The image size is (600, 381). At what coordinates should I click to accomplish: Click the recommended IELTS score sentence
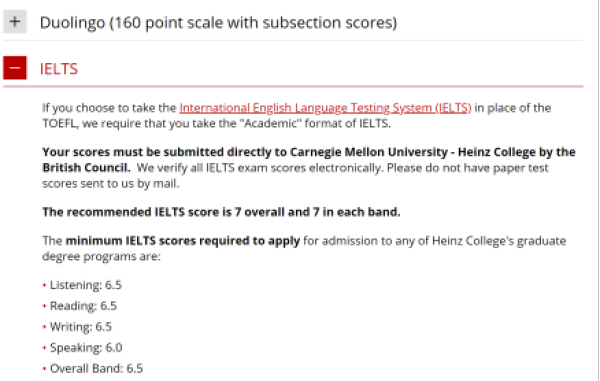(x=221, y=212)
